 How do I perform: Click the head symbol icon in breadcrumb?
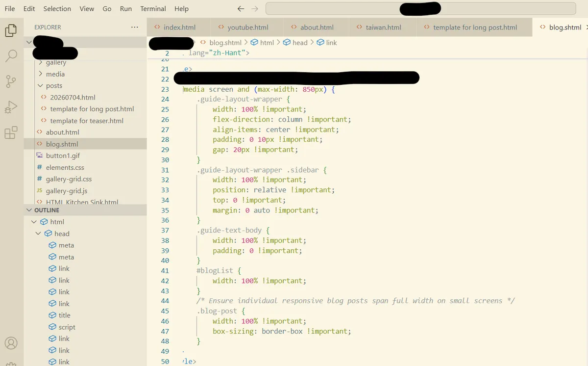tap(287, 43)
